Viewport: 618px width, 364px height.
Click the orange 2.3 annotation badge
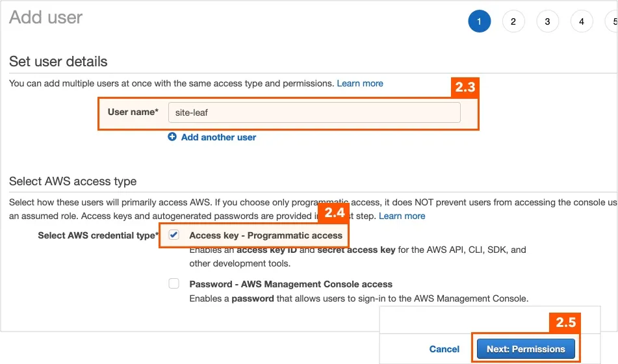pos(465,87)
